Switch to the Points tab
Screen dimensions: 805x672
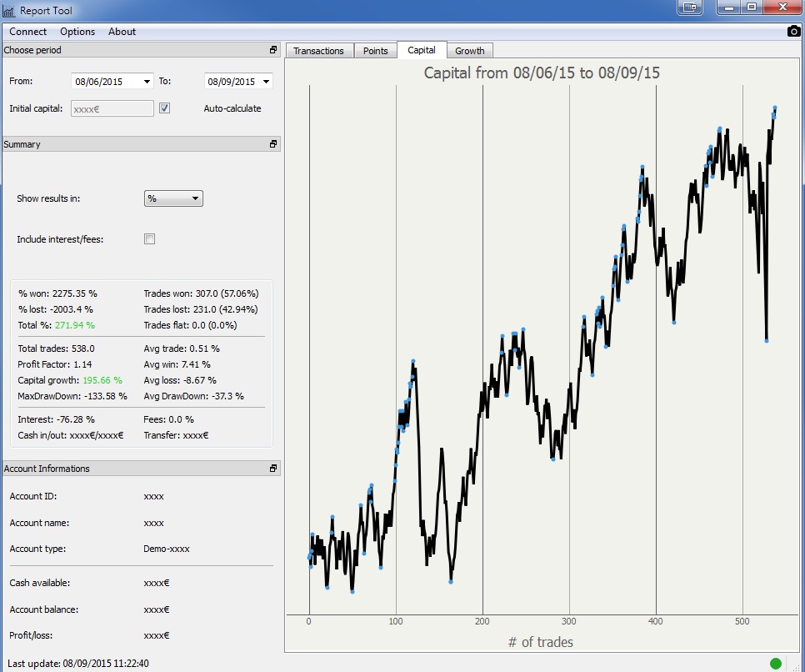click(376, 51)
